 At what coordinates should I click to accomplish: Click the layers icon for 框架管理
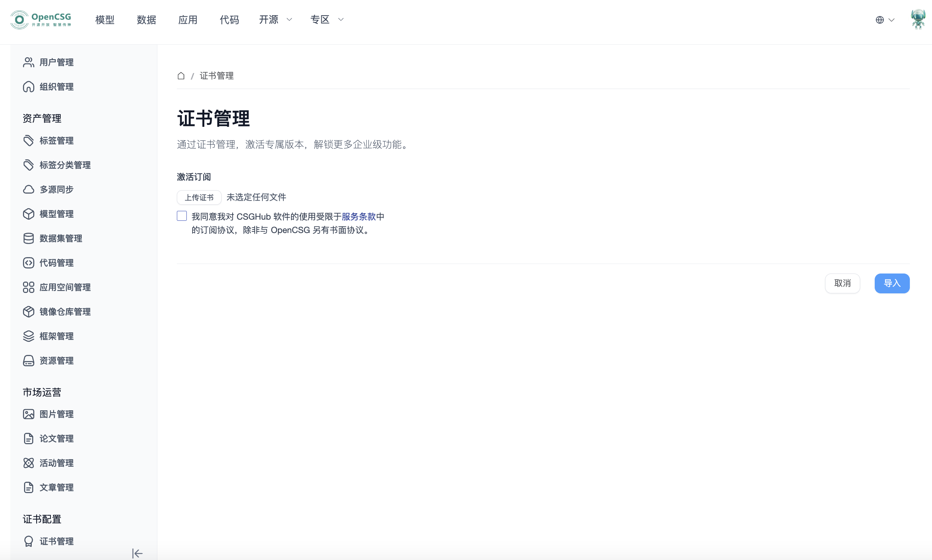29,336
